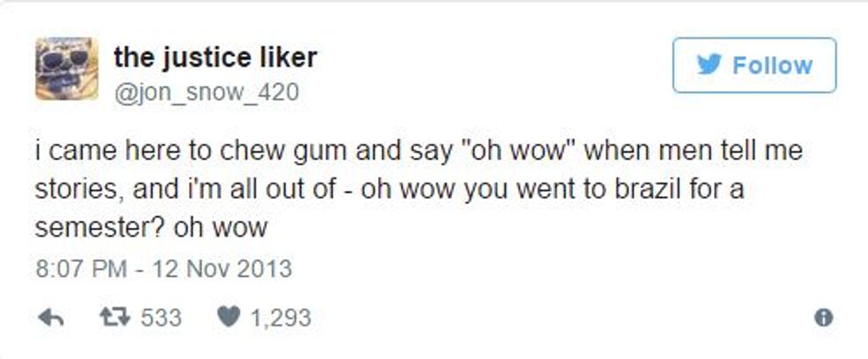Like the tweet with the heart icon
868x359 pixels.
coord(228,316)
